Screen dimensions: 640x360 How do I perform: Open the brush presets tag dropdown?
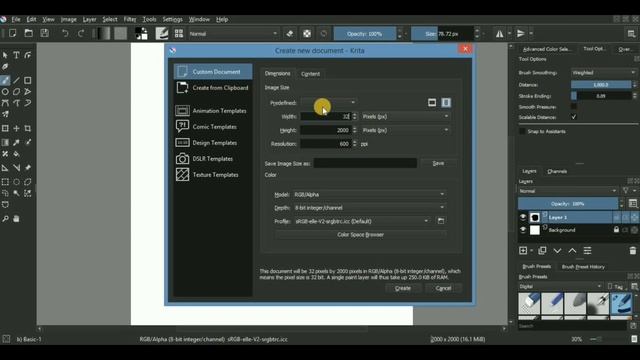click(x=560, y=287)
